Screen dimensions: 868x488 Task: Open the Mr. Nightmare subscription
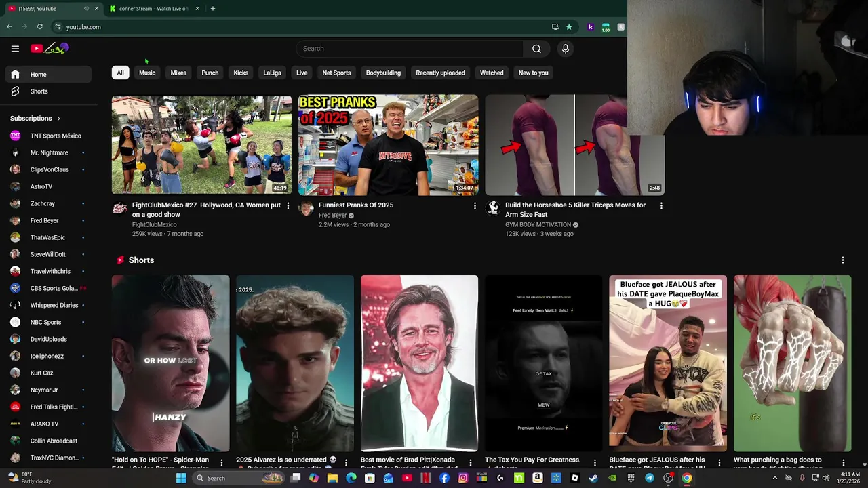(47, 152)
